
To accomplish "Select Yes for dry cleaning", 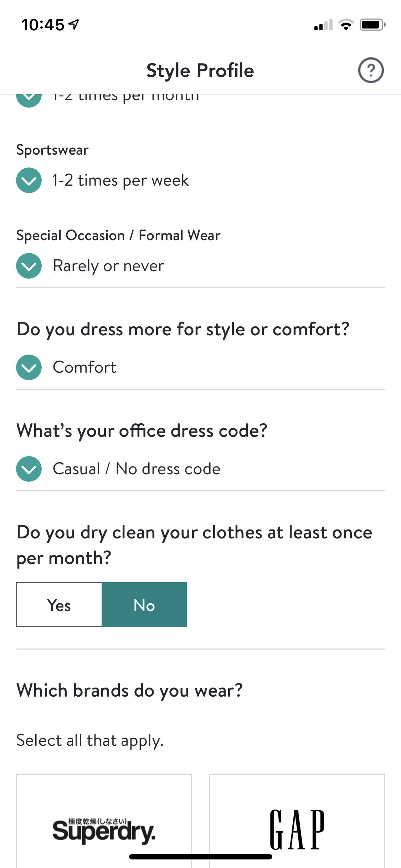I will pos(59,605).
